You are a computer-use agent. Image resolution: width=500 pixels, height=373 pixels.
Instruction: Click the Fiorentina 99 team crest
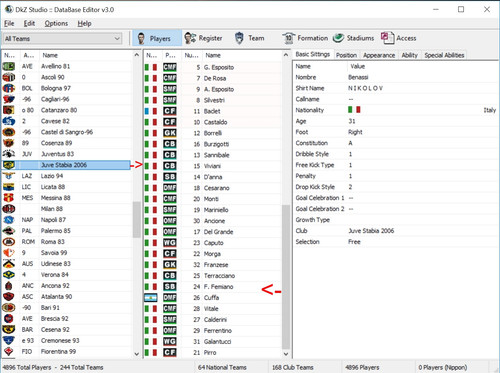[x=9, y=351]
